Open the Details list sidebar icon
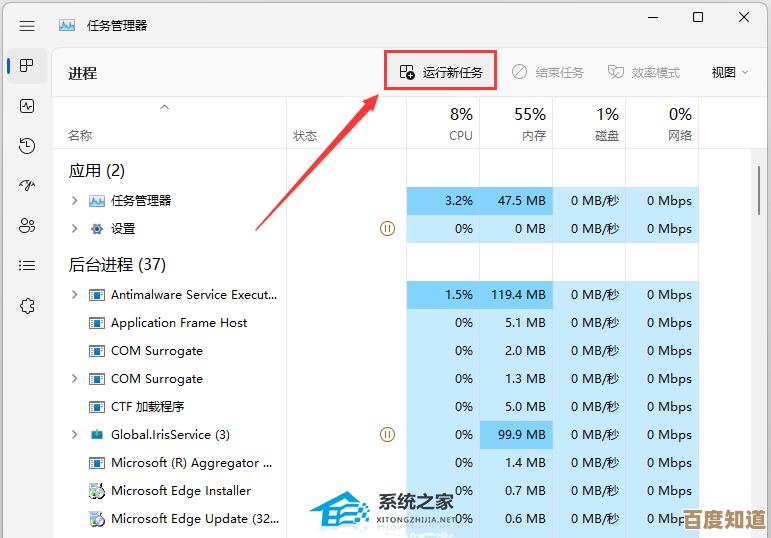The width and height of the screenshot is (771, 538). [27, 266]
